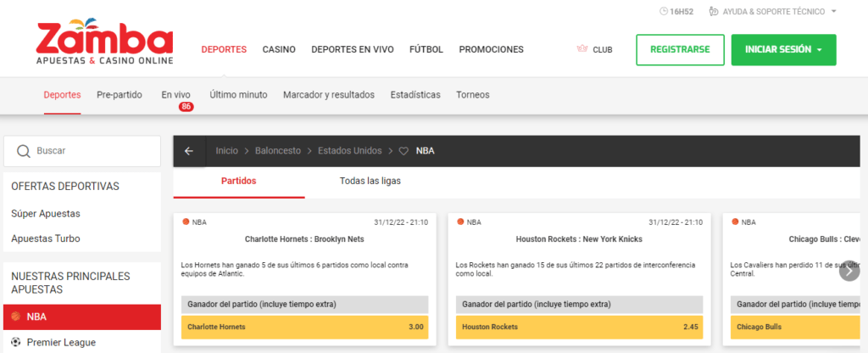This screenshot has height=353, width=868.
Task: Click the heart favorite icon beside NBA
Action: click(x=403, y=151)
